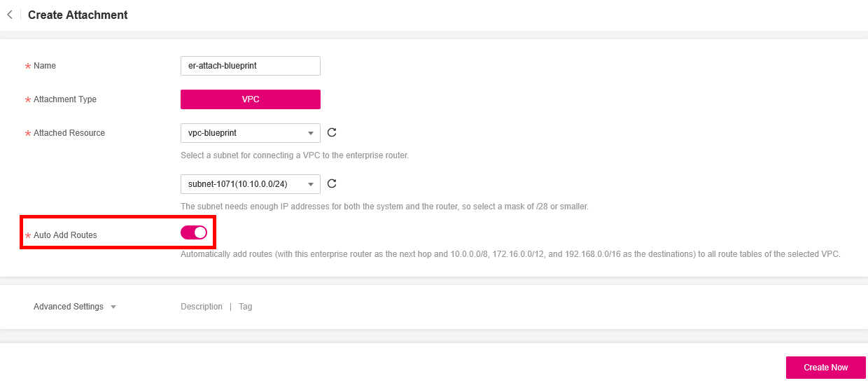Click the subnet mask /28 hint text
The width and height of the screenshot is (868, 383).
[384, 207]
